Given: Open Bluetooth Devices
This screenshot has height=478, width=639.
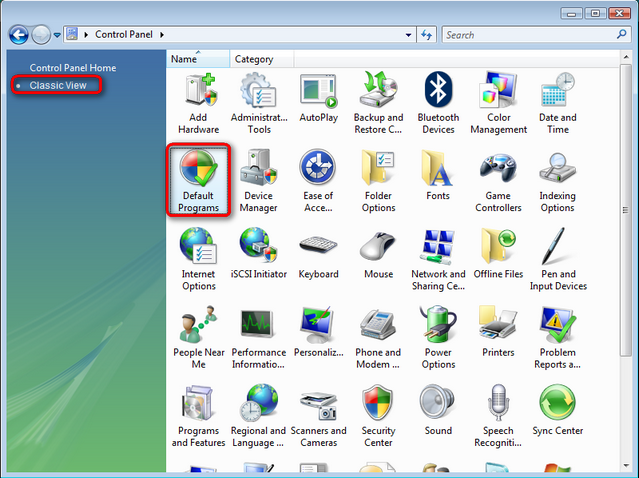Looking at the screenshot, I should (438, 104).
